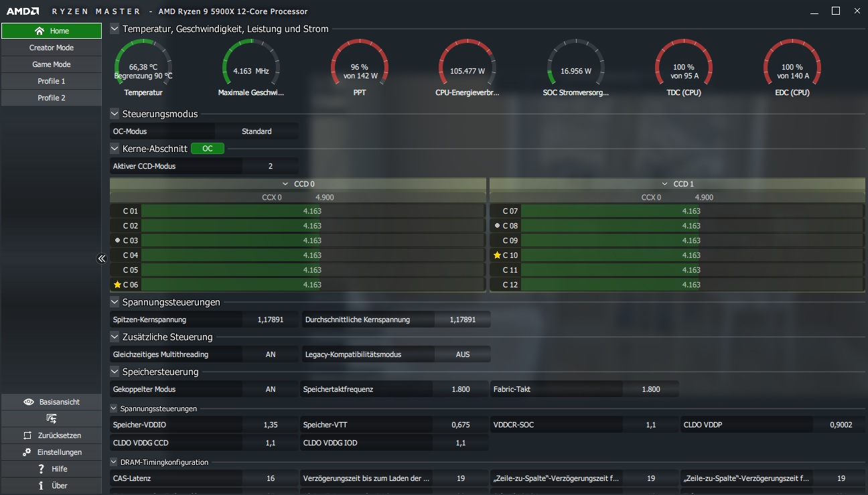Click the CPU-Energieverbrauch gauge

point(467,63)
